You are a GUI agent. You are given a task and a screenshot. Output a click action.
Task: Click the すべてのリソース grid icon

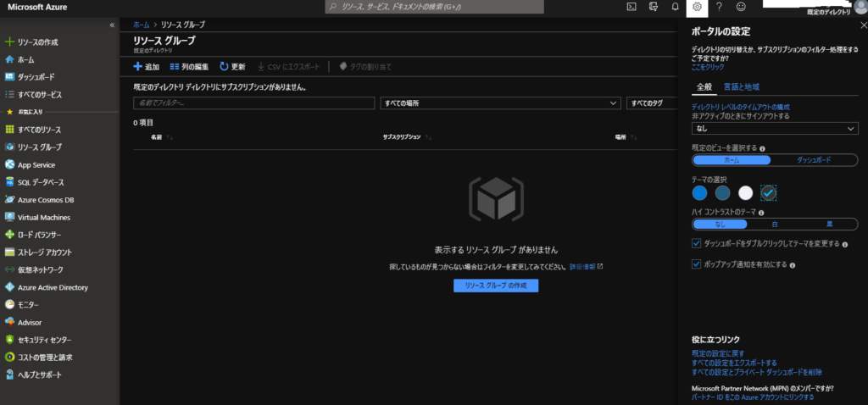(9, 130)
